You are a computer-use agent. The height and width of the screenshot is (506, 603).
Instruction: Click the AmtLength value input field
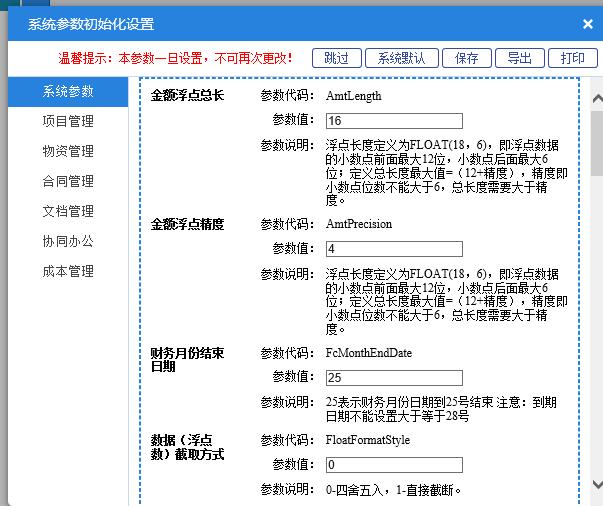(x=394, y=121)
